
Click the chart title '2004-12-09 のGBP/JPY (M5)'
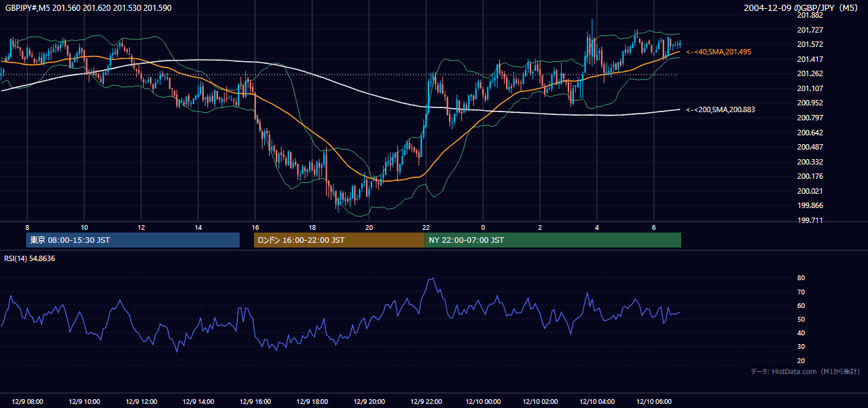(x=801, y=7)
